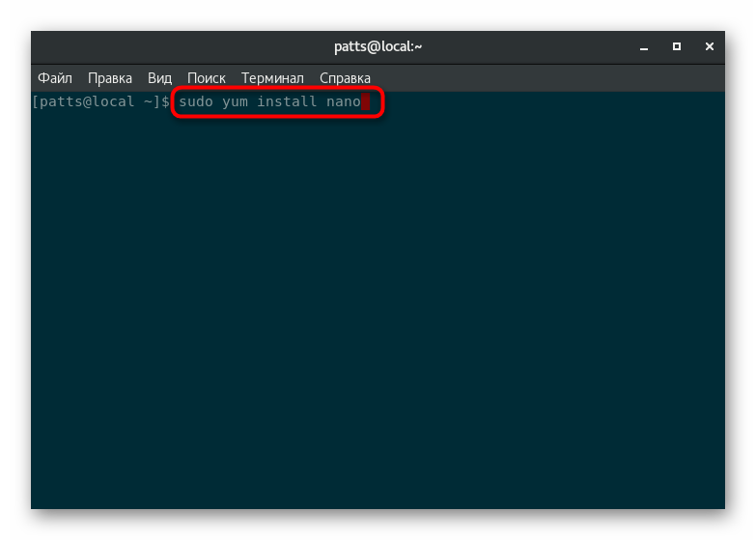Click the 'sudo yum install nano' command text
This screenshot has width=756, height=540.
click(269, 101)
